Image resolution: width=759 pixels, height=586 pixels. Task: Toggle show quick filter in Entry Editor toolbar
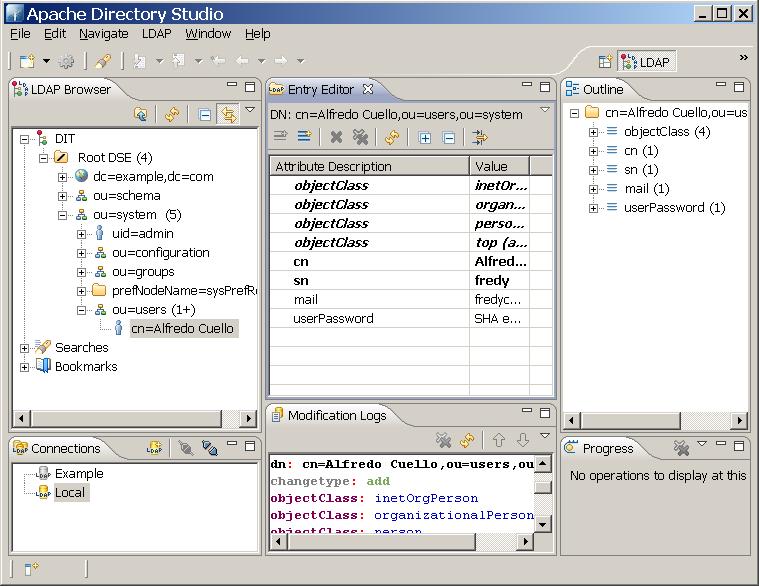[480, 138]
